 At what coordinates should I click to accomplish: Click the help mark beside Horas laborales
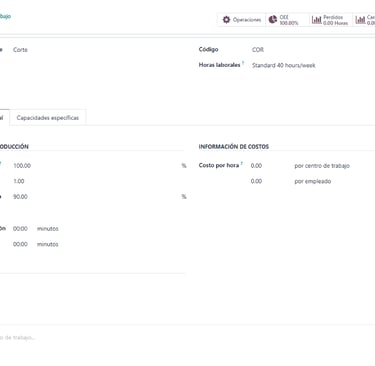(243, 63)
